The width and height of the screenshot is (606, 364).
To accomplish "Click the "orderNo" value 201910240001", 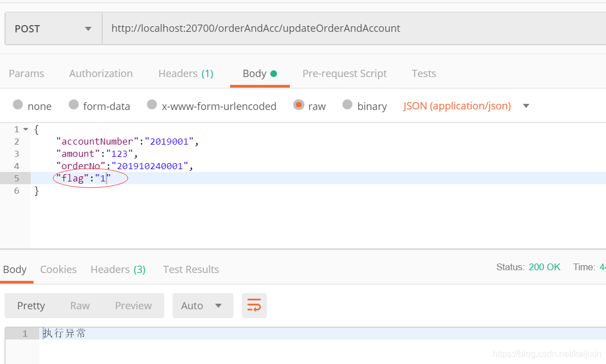I will click(x=150, y=166).
